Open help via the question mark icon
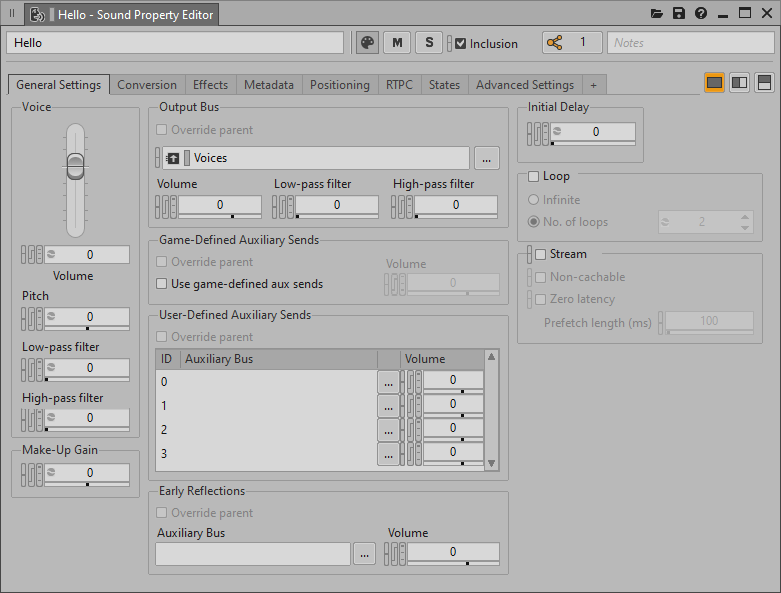781x593 pixels. pos(701,14)
